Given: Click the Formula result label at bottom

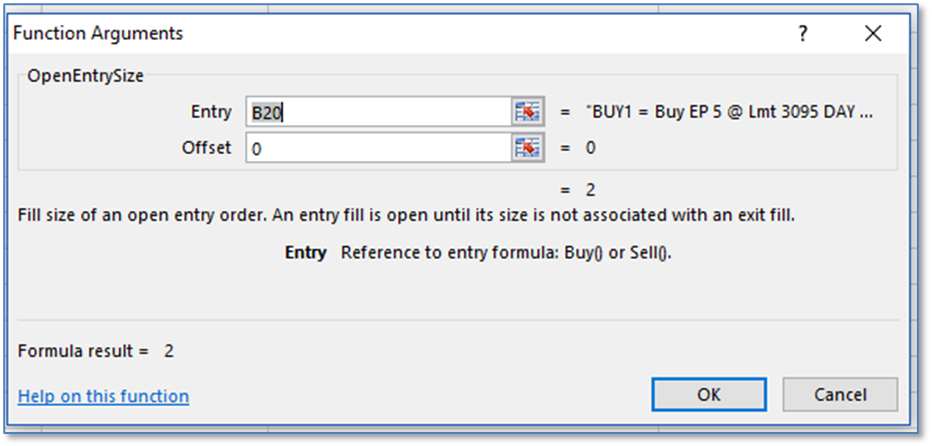Looking at the screenshot, I should [x=83, y=351].
